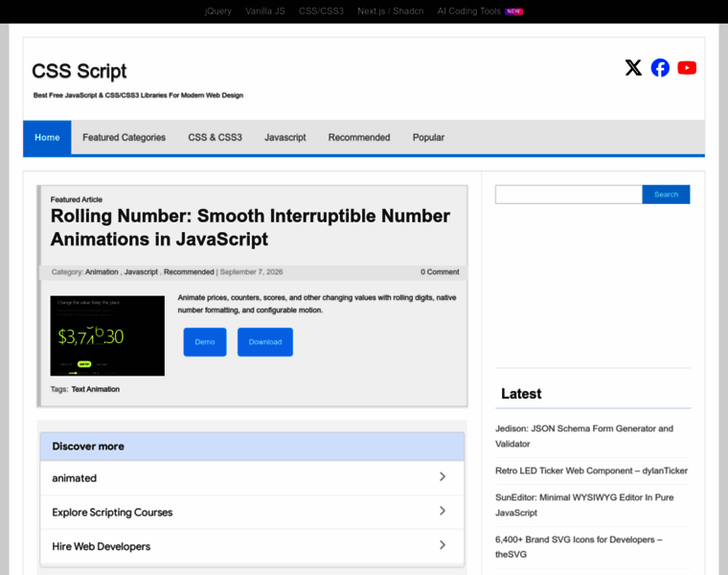Viewport: 728px width, 575px height.
Task: Click the 'September 7, 2026' date text
Action: click(x=251, y=272)
